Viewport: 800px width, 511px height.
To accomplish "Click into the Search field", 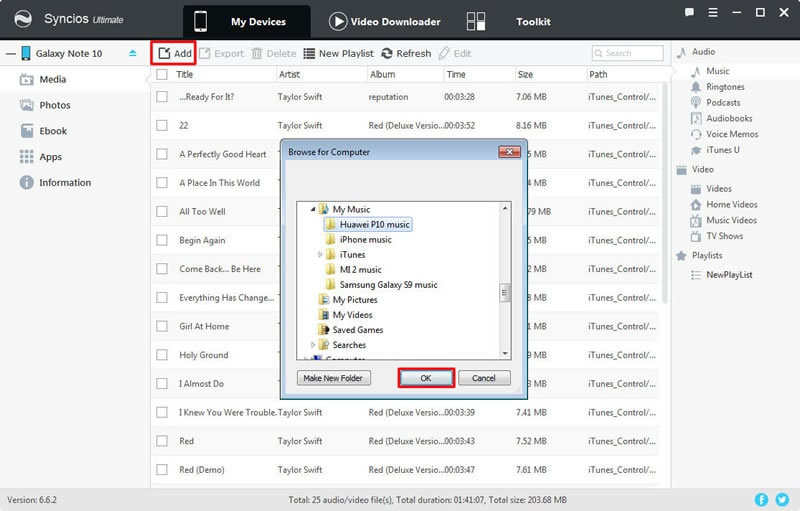I will click(628, 53).
